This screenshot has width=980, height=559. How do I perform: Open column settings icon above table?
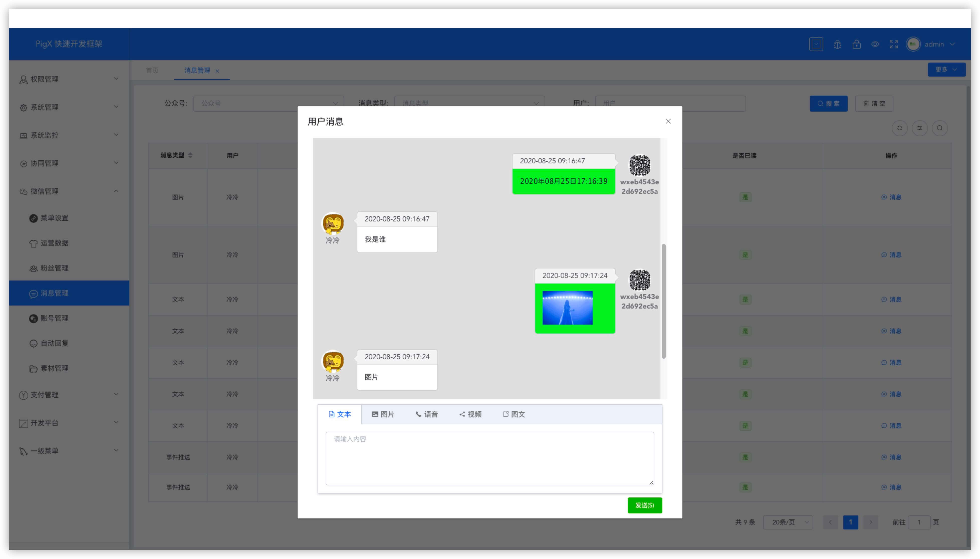[919, 128]
